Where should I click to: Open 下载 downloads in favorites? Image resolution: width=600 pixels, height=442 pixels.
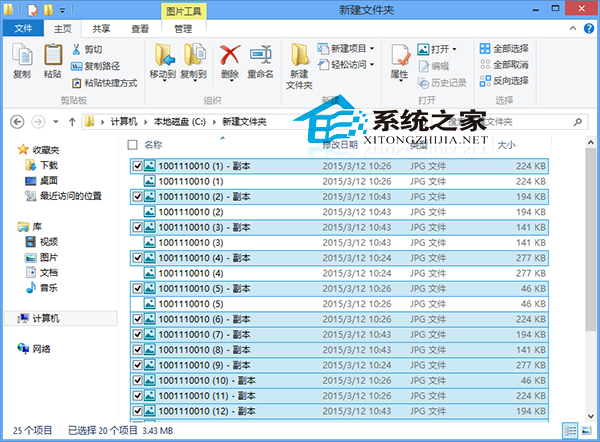click(42, 165)
